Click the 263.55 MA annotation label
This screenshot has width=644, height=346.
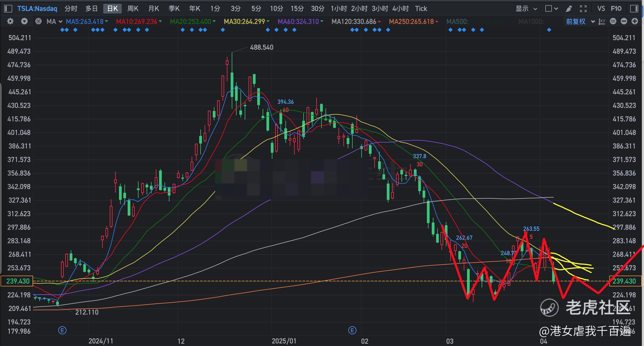pos(531,229)
